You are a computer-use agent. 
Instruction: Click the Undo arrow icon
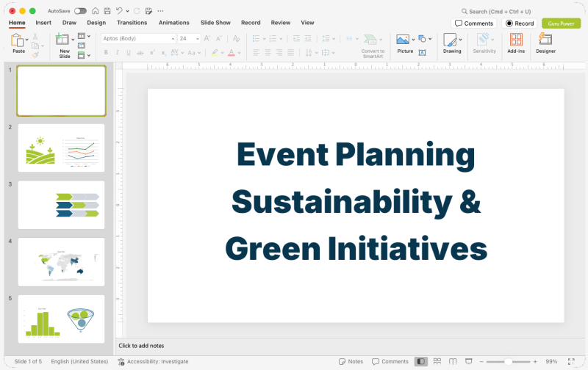tap(119, 11)
